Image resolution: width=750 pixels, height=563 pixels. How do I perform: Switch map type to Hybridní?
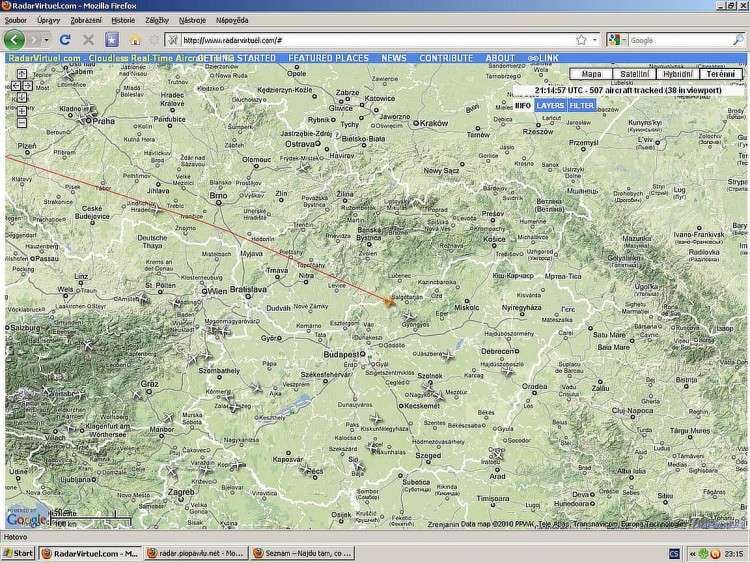point(678,74)
